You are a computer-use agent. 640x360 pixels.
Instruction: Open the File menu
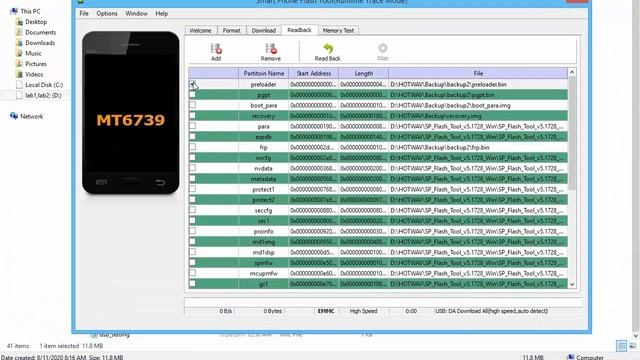pyautogui.click(x=84, y=13)
